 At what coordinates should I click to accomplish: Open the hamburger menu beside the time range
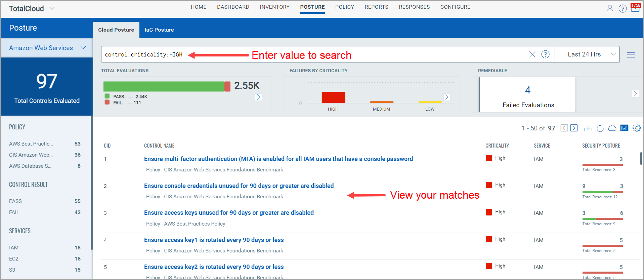click(631, 54)
